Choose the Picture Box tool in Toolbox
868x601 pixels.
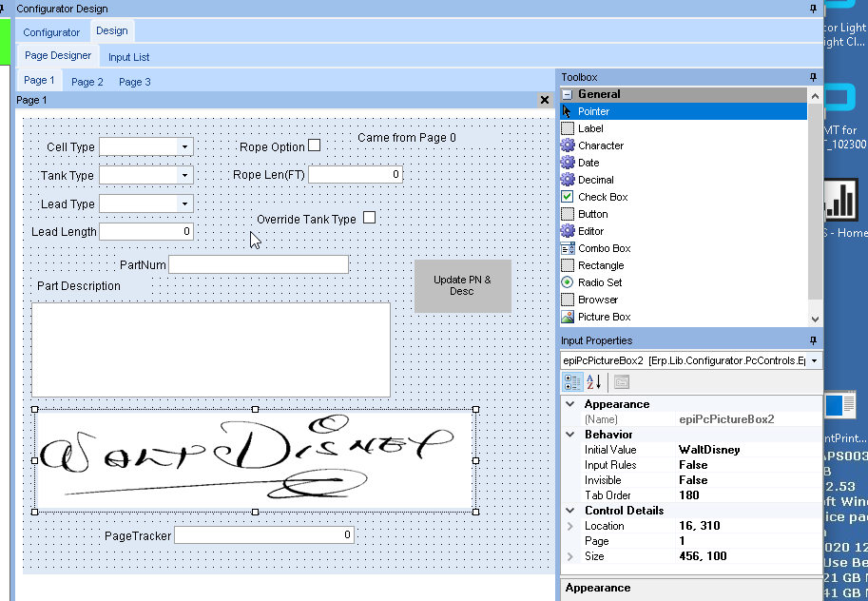pyautogui.click(x=604, y=317)
